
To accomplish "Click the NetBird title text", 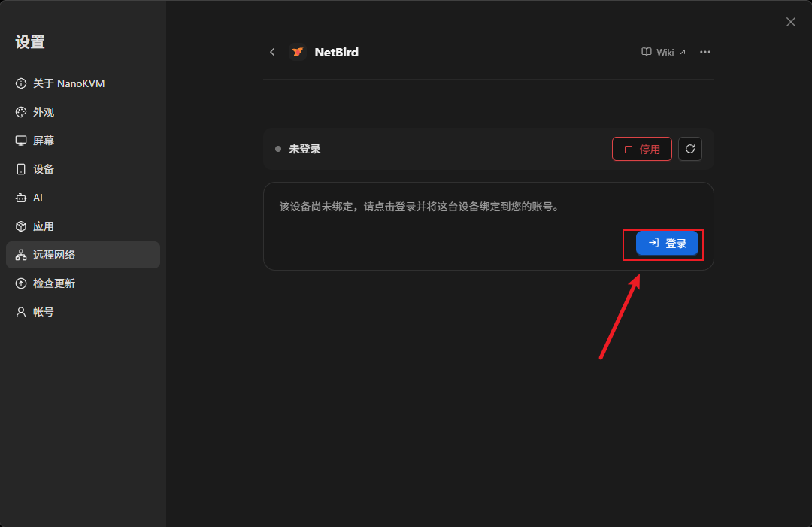I will pos(337,52).
